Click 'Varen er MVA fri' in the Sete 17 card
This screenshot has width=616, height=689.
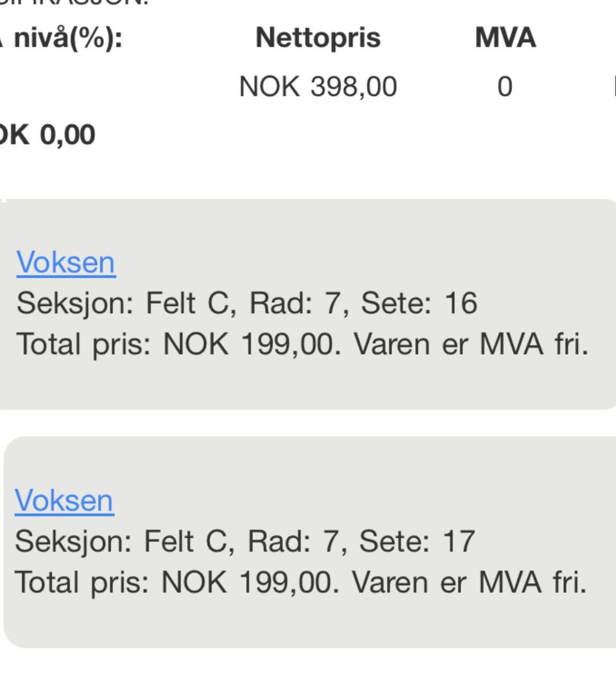469,582
